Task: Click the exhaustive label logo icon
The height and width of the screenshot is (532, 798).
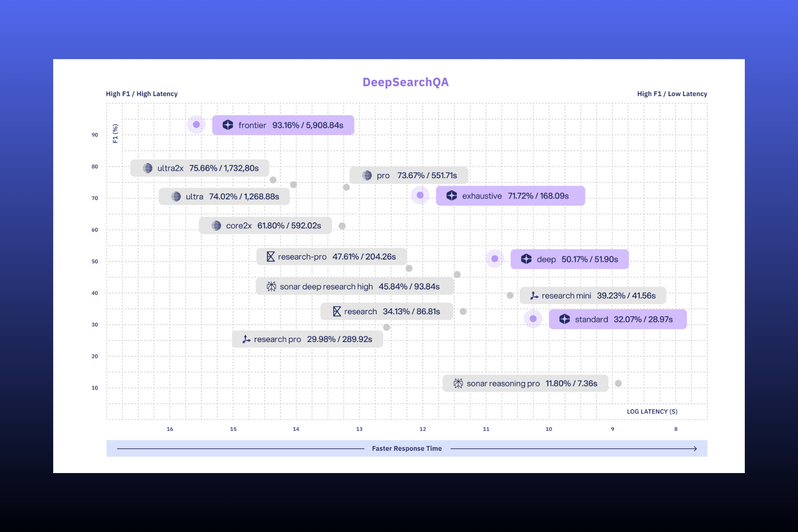Action: [452, 196]
